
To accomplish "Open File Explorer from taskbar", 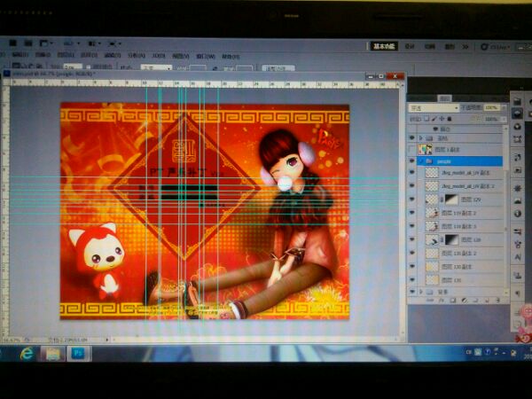I will tap(52, 354).
